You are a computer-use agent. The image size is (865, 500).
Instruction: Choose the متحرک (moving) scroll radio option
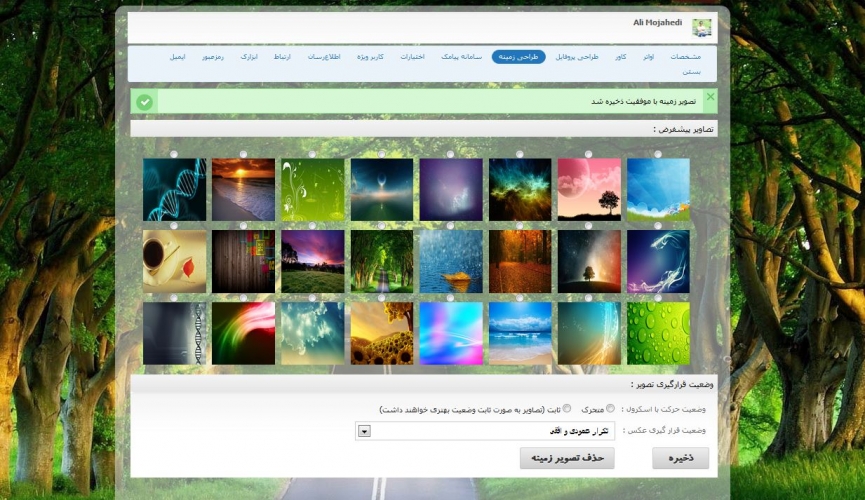[x=610, y=408]
